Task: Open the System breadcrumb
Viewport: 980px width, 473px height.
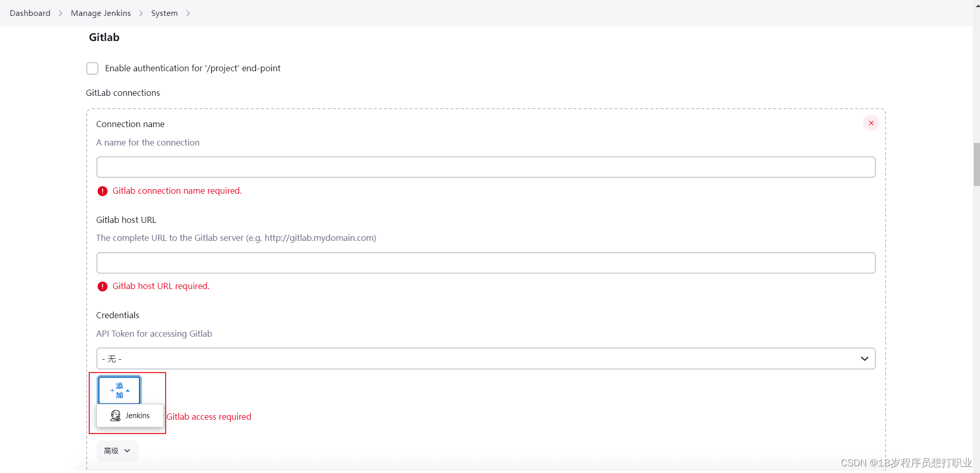Action: (164, 13)
